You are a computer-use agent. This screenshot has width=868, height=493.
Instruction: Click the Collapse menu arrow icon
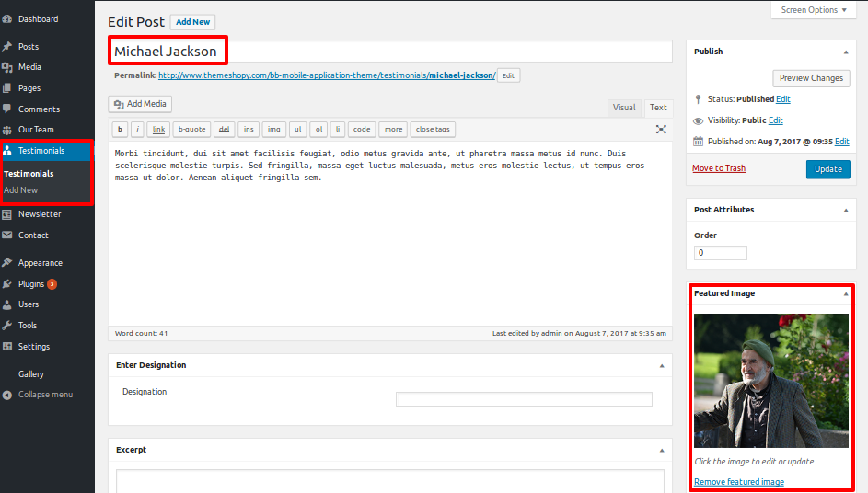pyautogui.click(x=7, y=395)
